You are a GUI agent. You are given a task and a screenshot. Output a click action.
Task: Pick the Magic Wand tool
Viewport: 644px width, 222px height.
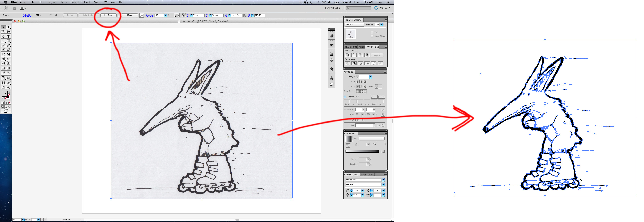click(x=3, y=32)
